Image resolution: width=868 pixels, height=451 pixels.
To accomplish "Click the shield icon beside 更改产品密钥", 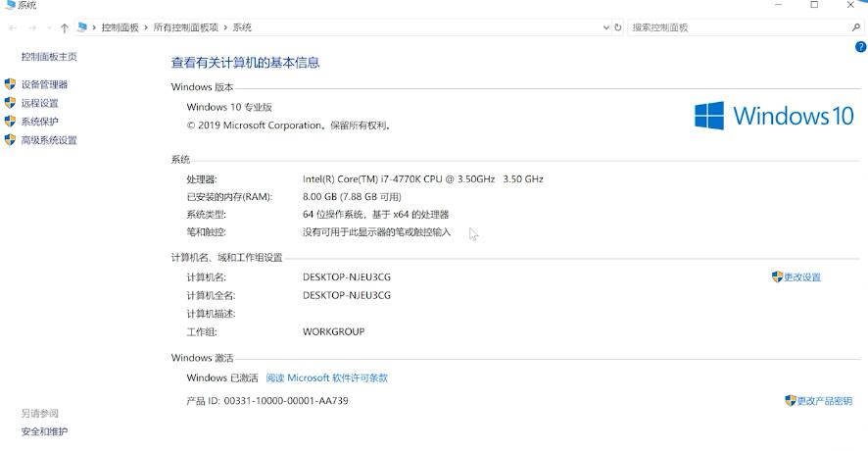I will click(x=790, y=400).
